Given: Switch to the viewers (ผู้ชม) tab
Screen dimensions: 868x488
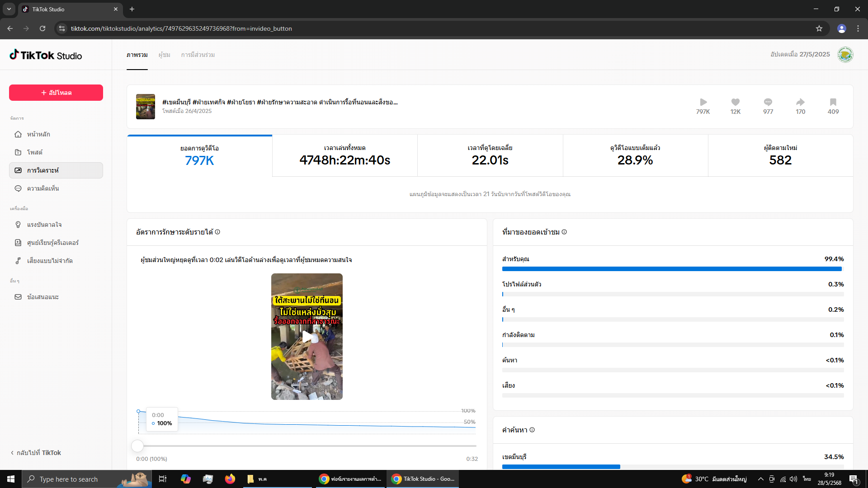Looking at the screenshot, I should (x=164, y=55).
